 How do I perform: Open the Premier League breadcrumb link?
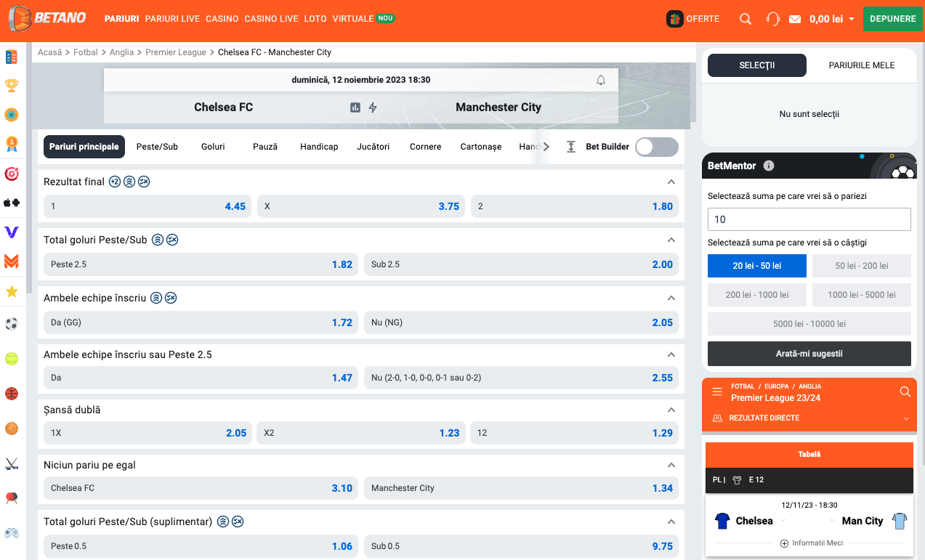[x=176, y=52]
